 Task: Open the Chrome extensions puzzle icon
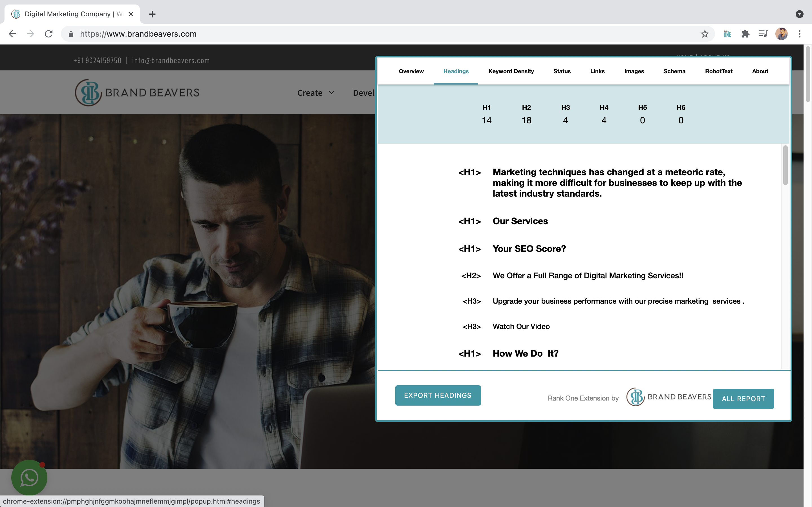pyautogui.click(x=745, y=34)
